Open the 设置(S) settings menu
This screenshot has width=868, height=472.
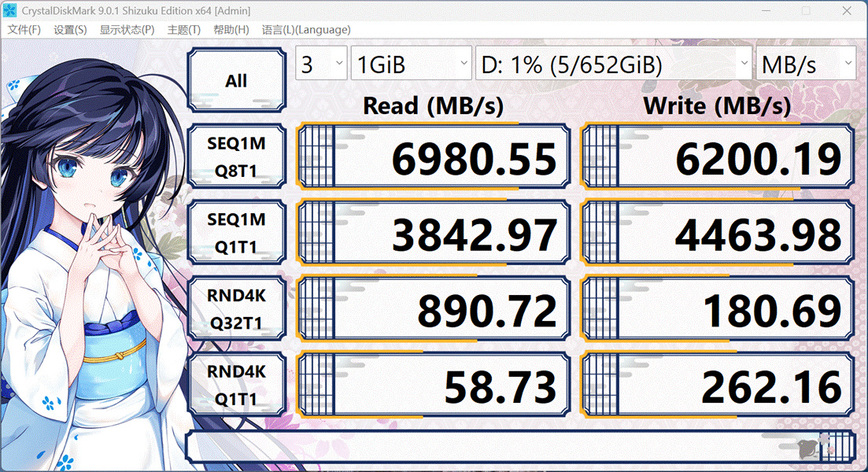[x=70, y=30]
